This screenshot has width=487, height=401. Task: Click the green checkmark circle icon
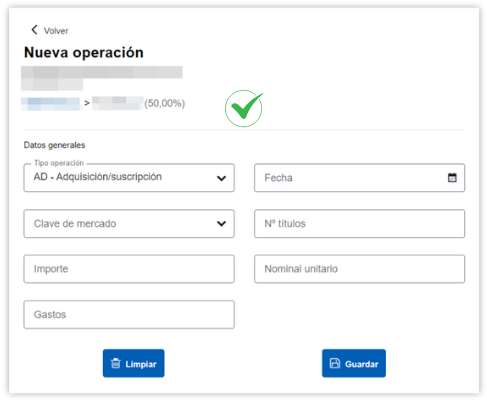[x=244, y=108]
